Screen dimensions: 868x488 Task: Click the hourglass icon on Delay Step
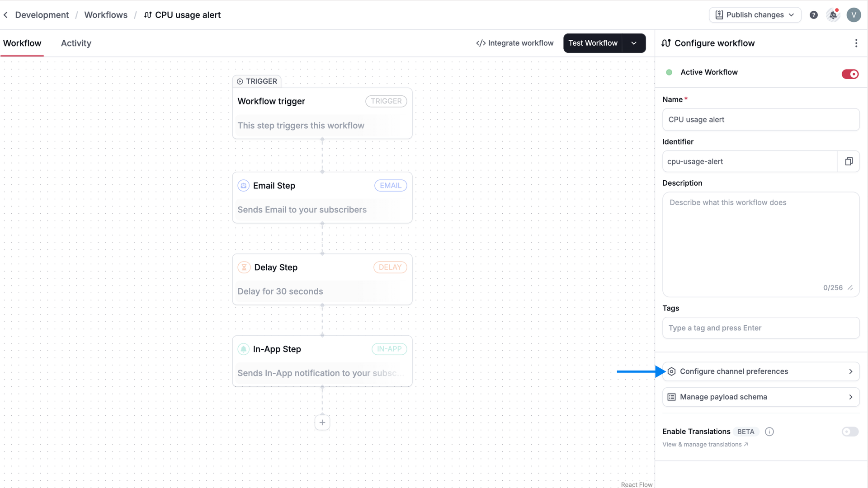tap(244, 267)
